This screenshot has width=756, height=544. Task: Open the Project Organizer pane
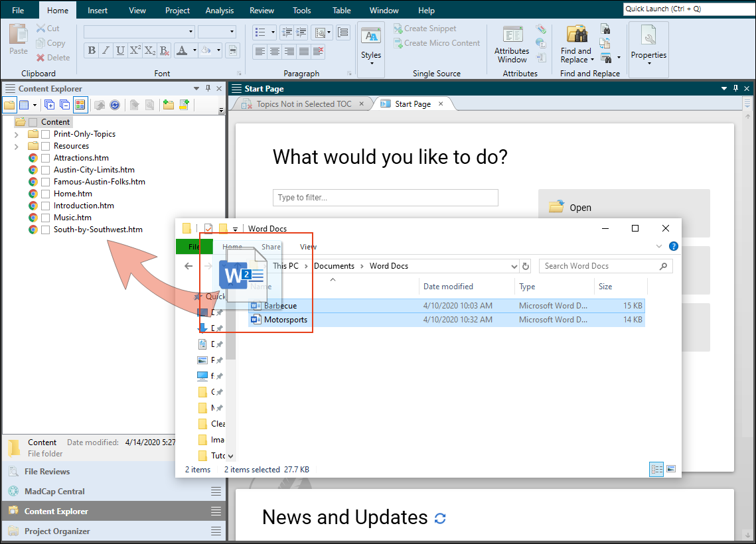pos(57,531)
